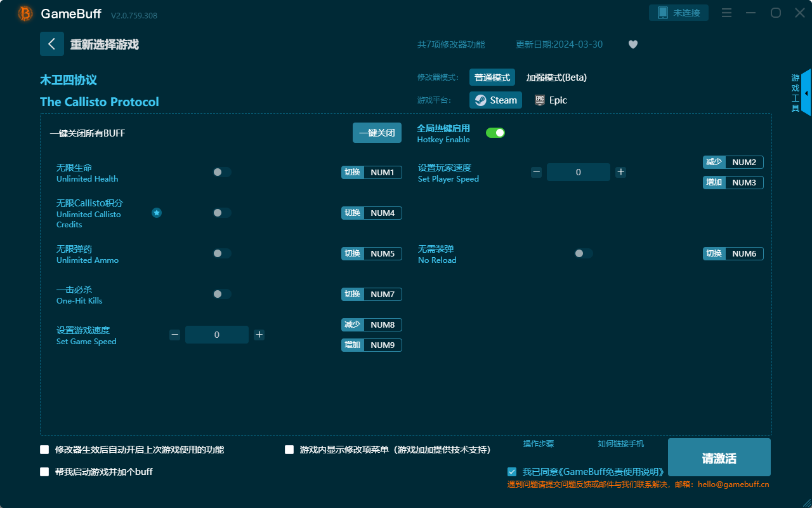The height and width of the screenshot is (508, 812).
Task: Click the one-key close (一键关闭) button
Action: [377, 133]
